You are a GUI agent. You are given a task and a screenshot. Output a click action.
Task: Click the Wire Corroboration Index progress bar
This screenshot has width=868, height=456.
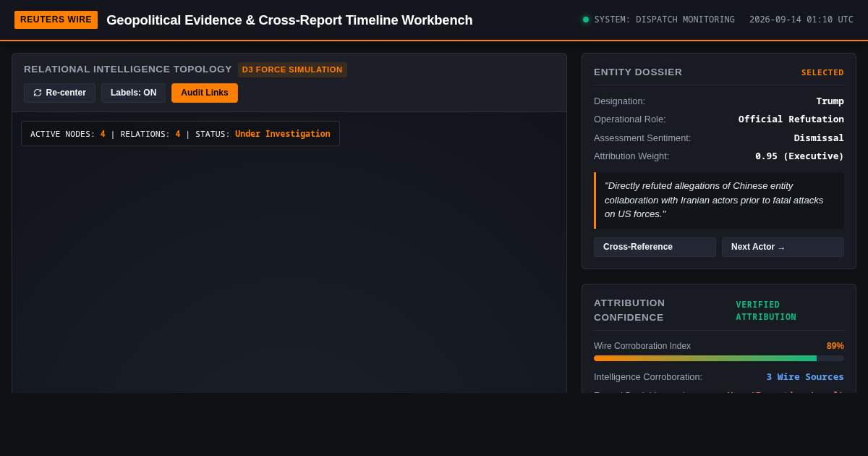pyautogui.click(x=719, y=358)
